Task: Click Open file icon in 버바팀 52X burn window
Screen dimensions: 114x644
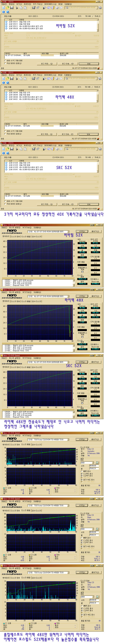Action: point(8,8)
